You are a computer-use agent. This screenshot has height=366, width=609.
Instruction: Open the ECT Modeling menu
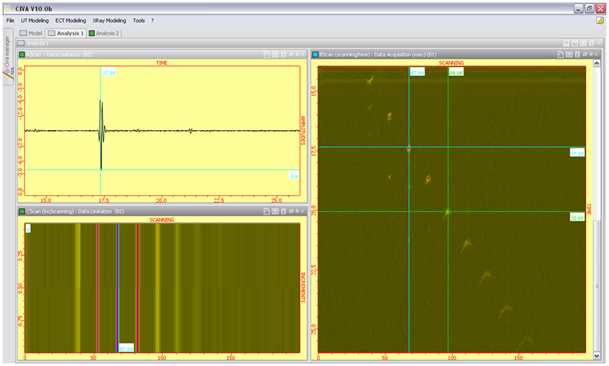(70, 21)
